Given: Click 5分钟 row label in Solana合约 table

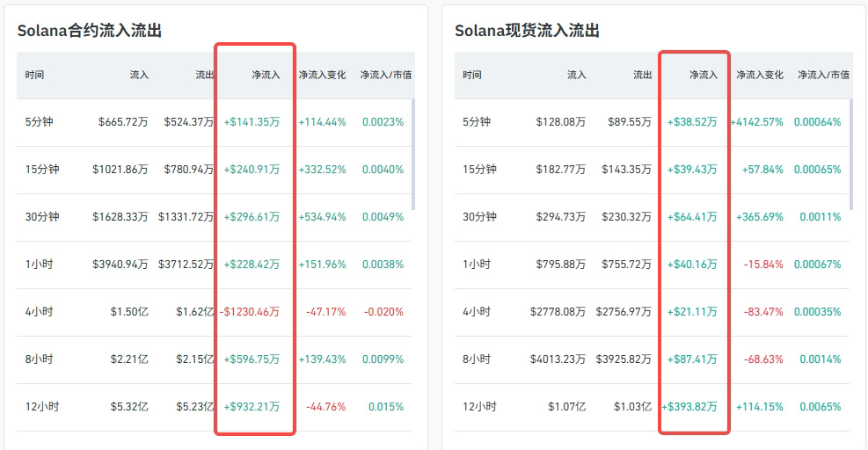Looking at the screenshot, I should pyautogui.click(x=39, y=122).
